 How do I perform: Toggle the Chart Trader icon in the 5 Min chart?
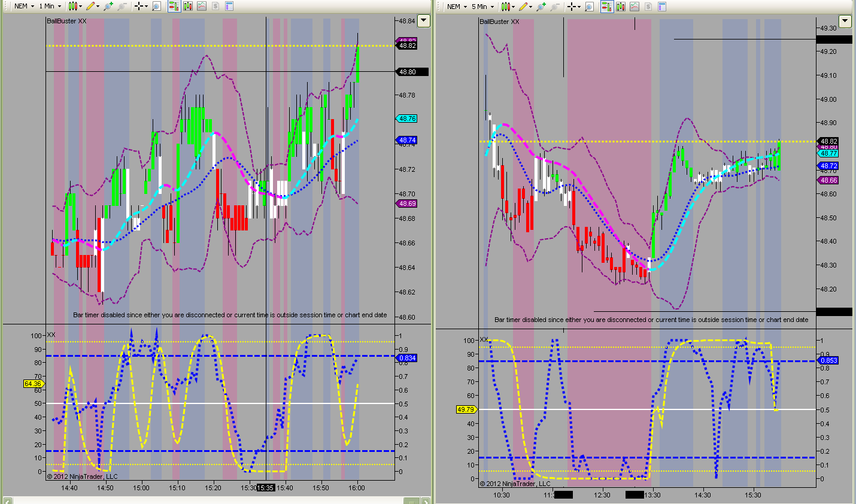tap(607, 6)
